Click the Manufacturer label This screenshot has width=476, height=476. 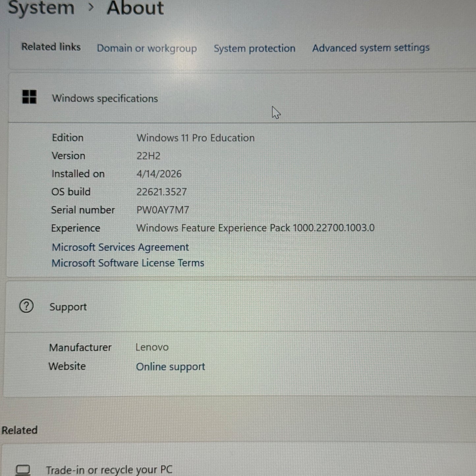pos(80,348)
